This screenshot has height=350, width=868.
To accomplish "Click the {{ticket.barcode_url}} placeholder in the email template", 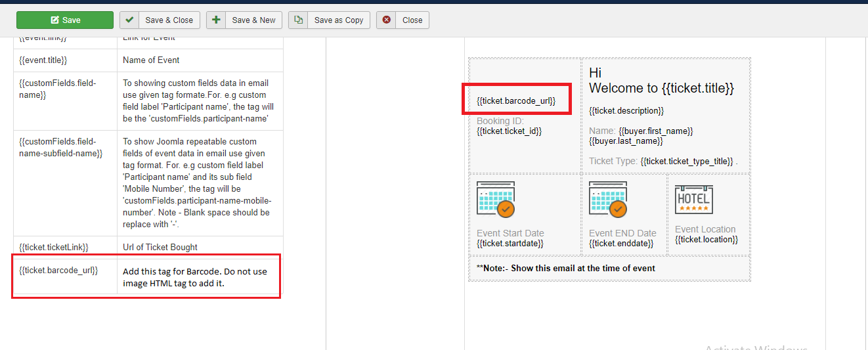I will click(x=516, y=100).
